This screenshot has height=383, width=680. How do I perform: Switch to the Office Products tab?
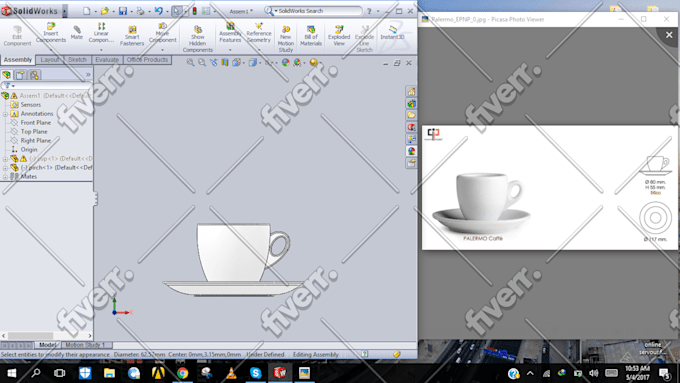coord(147,60)
